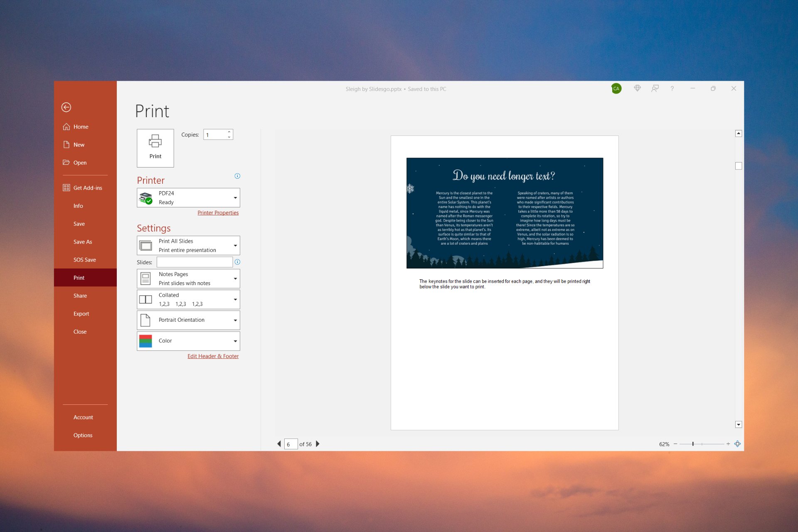Click the back arrow to exit Print view
The height and width of the screenshot is (532, 798).
click(x=66, y=107)
